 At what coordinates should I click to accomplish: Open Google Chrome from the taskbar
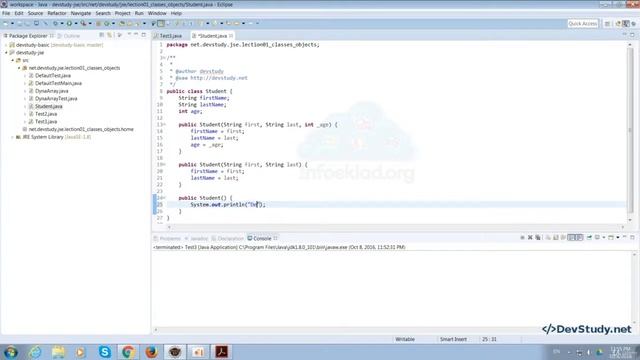(128, 352)
